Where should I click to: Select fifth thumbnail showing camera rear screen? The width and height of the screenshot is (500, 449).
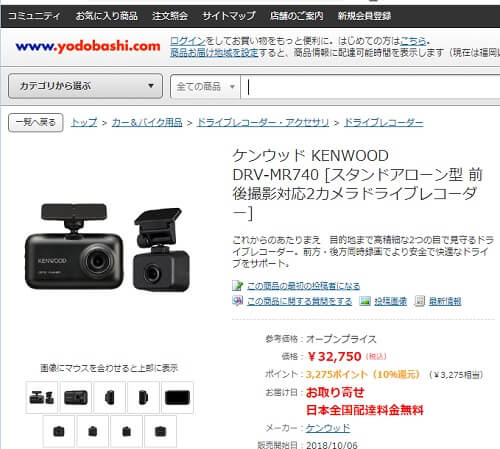177,397
